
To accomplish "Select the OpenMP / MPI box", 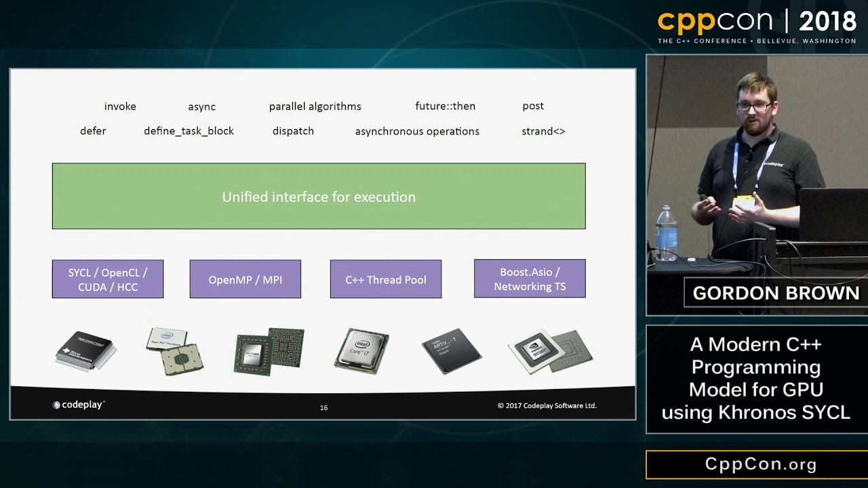I will [x=245, y=279].
